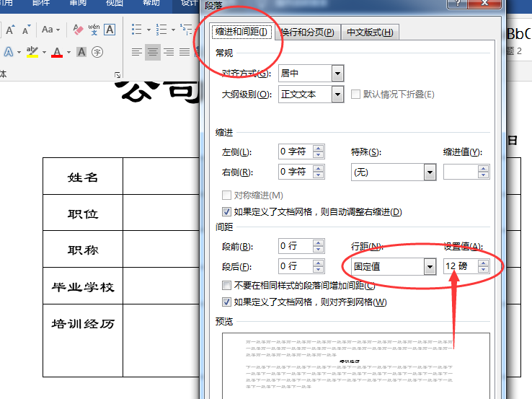The width and height of the screenshot is (532, 399).
Task: Open the 视图 ribbon tab
Action: [x=115, y=4]
